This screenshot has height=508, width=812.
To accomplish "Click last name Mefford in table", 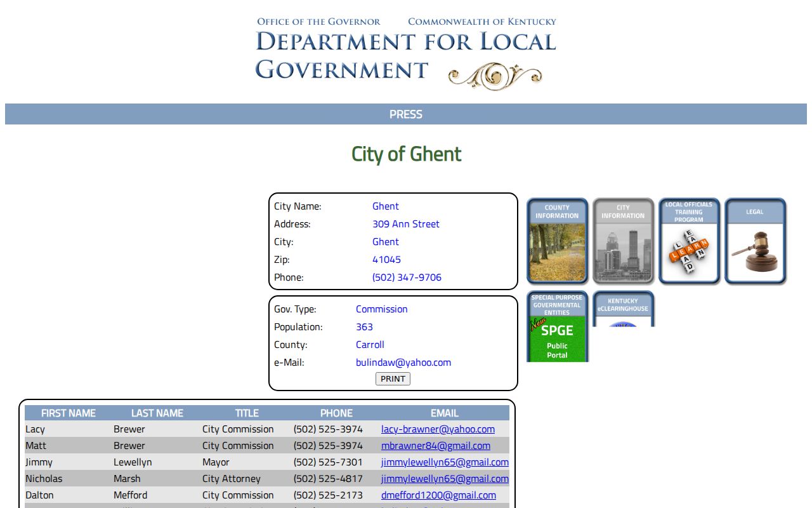I will coord(130,495).
